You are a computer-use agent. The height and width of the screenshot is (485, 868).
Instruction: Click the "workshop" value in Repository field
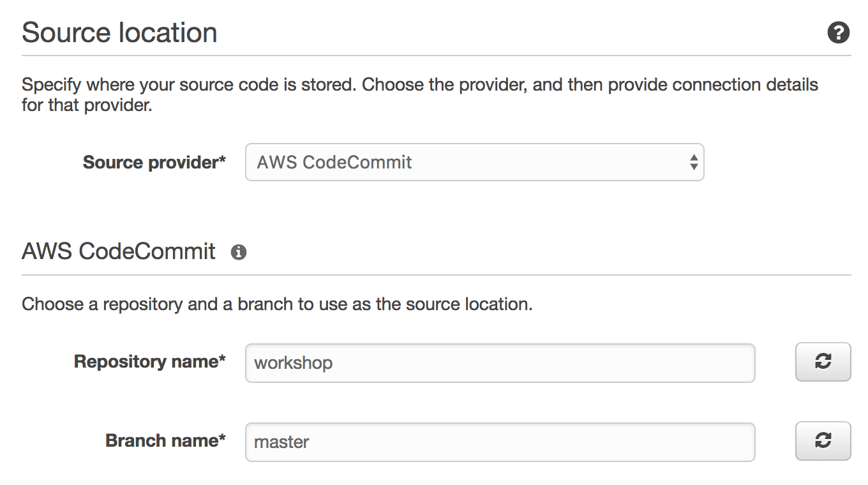[294, 363]
